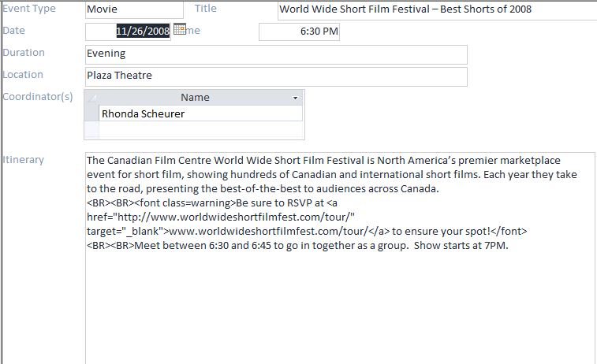
Task: Click the blank new-row selector in Coordinators
Action: [91, 129]
